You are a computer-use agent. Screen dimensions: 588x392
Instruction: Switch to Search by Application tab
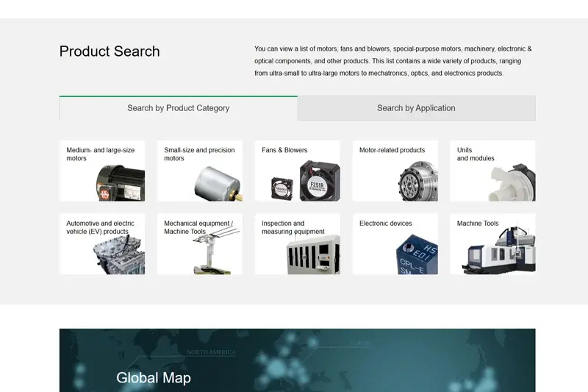point(416,108)
